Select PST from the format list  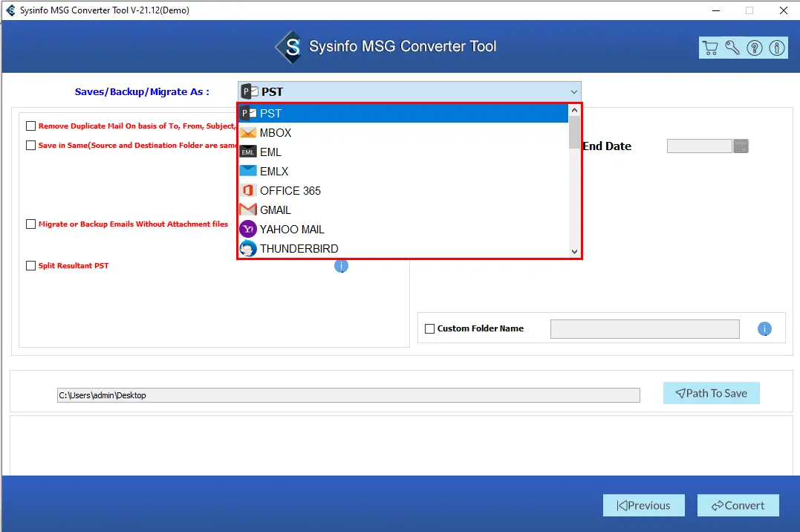[403, 114]
